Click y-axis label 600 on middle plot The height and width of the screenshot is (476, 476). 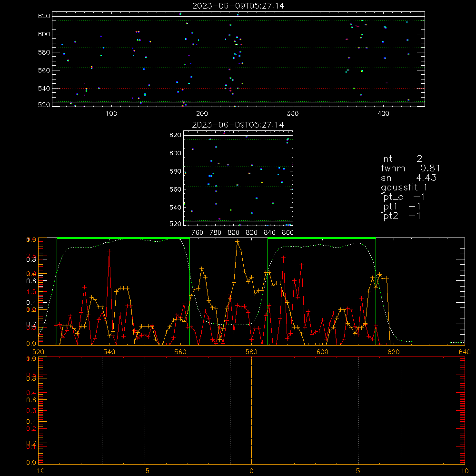tap(175, 153)
